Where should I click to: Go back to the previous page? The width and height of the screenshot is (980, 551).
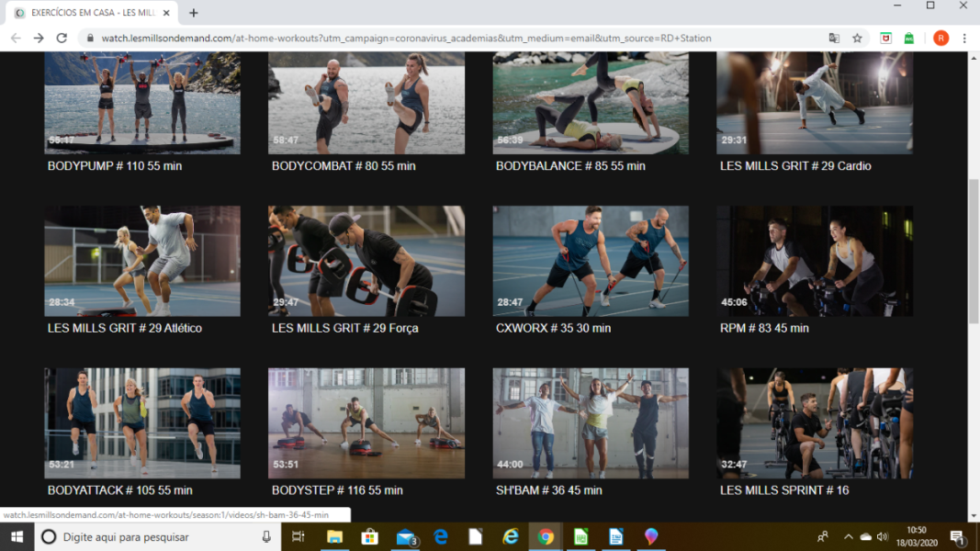coord(16,38)
